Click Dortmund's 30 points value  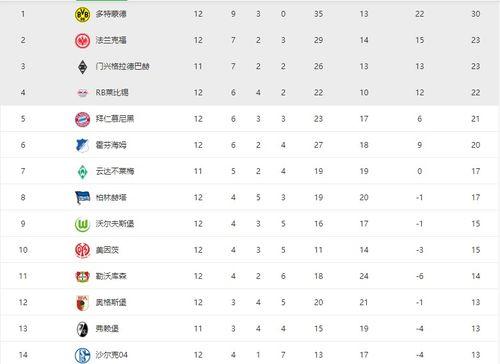476,14
